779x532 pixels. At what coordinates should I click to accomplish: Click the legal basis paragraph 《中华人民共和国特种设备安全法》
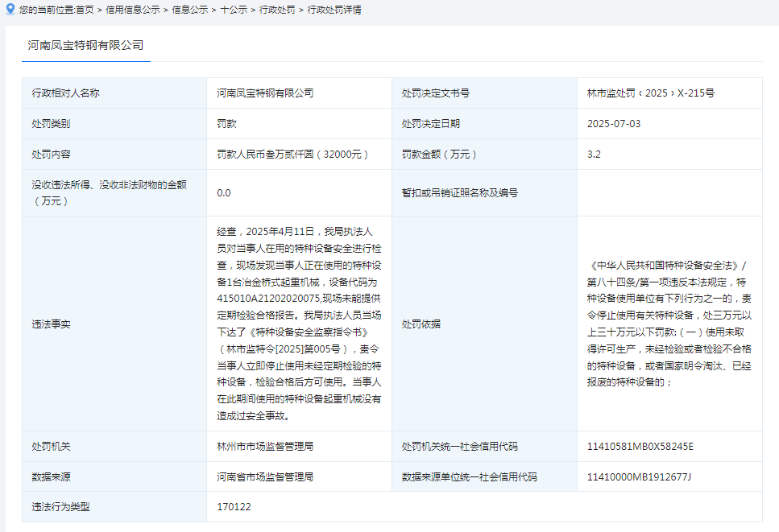(669, 324)
